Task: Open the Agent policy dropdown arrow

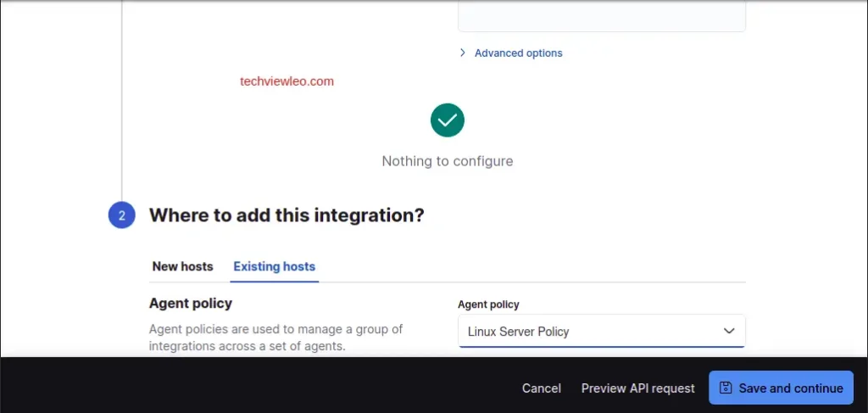Action: 728,331
